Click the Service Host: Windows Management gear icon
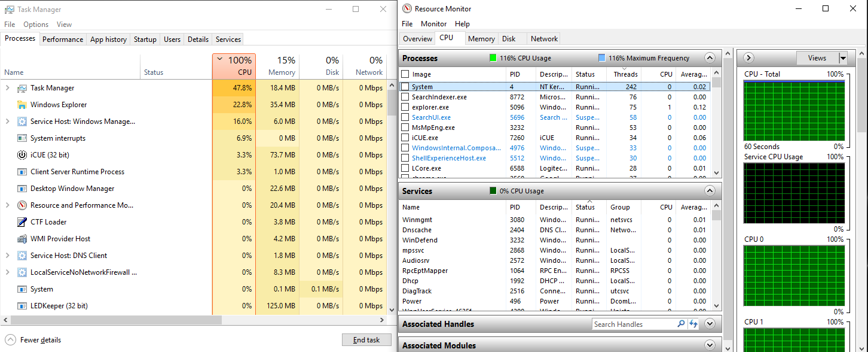 coord(22,122)
